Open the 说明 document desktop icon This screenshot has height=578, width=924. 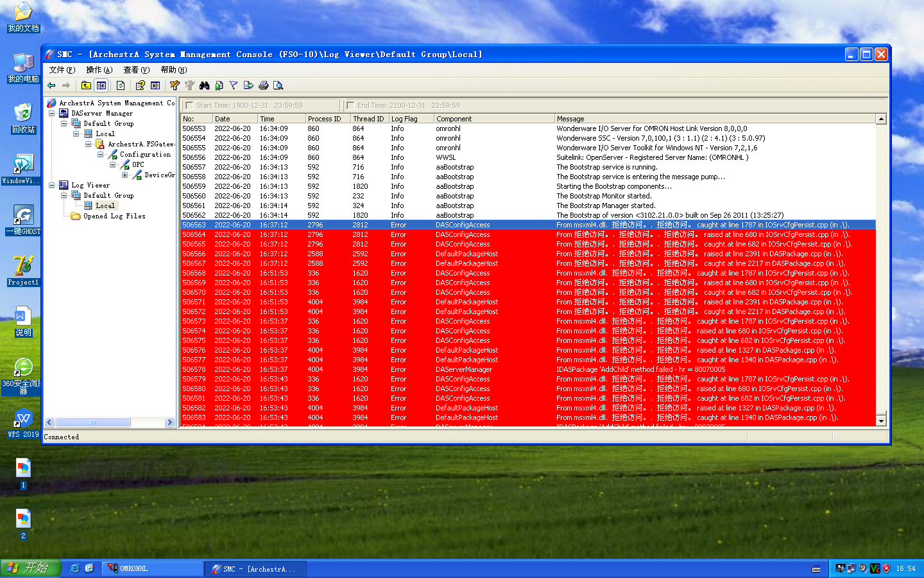[x=23, y=322]
